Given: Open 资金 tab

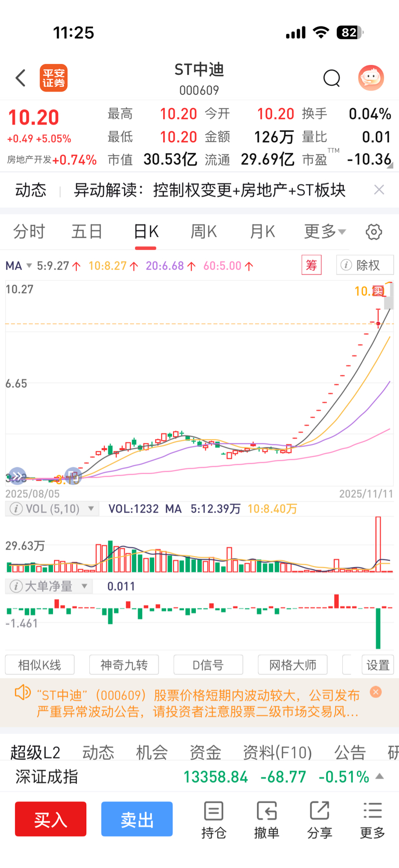Looking at the screenshot, I should click(x=205, y=752).
